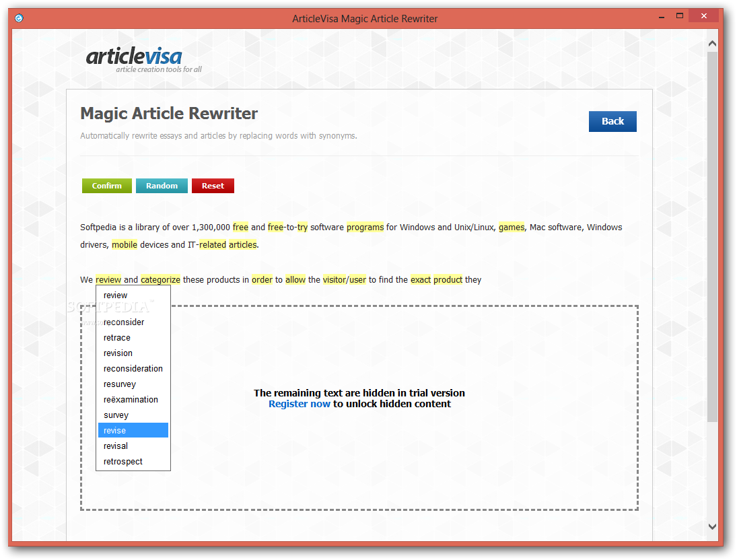
Task: Pick 'retrospect' from the synonym list
Action: point(133,461)
